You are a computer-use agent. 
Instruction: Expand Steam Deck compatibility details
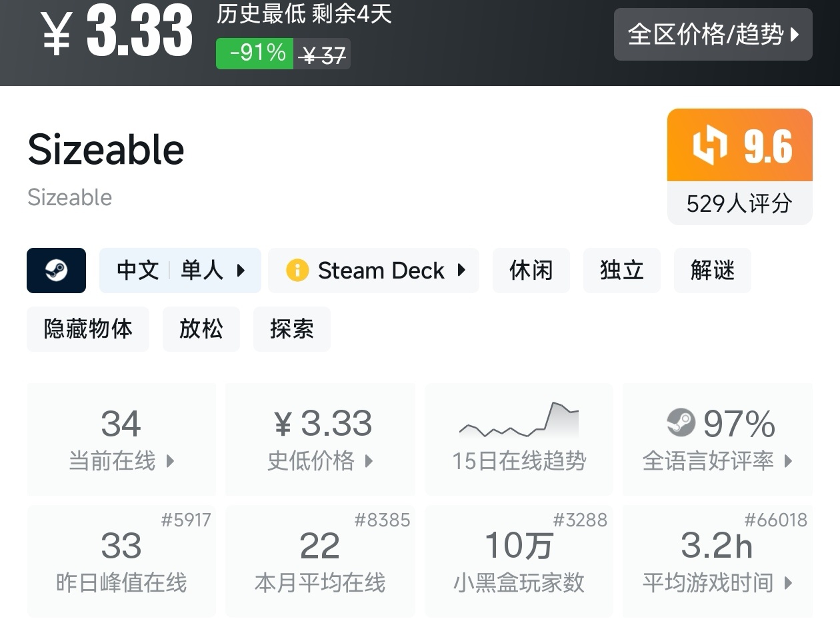coord(373,271)
